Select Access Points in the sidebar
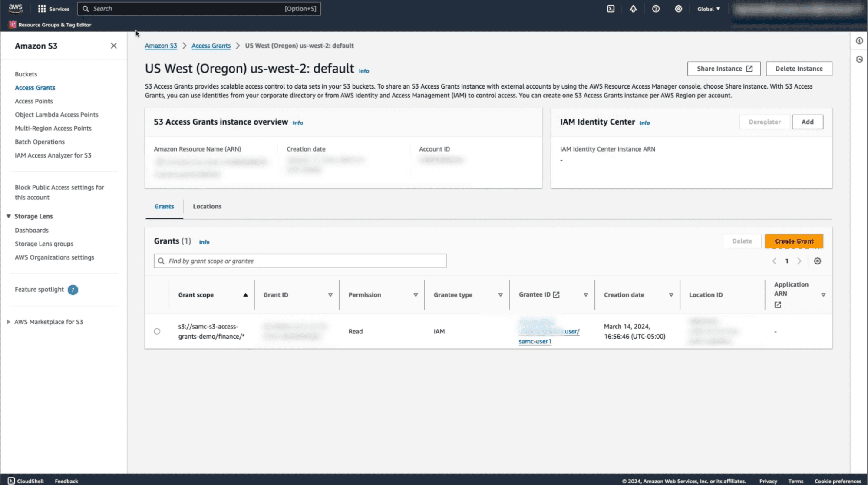The height and width of the screenshot is (485, 868). [33, 101]
